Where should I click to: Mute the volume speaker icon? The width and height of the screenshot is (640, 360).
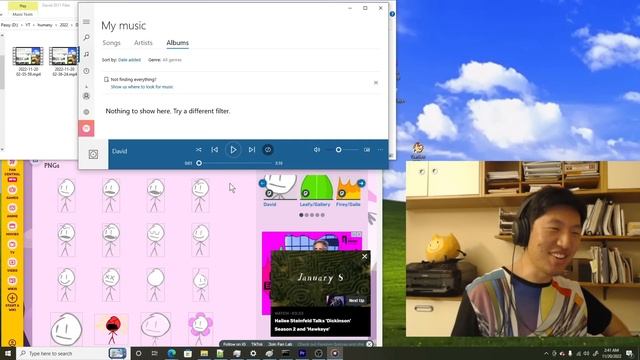(317, 150)
